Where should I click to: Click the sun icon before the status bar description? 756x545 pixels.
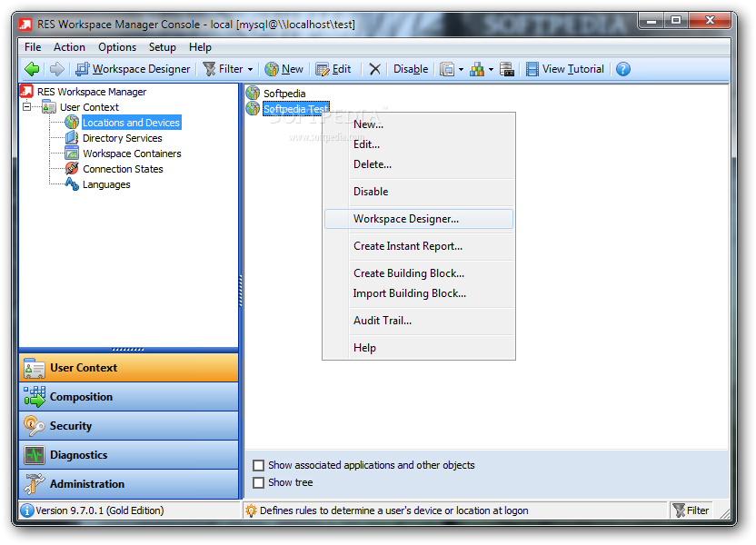tap(251, 510)
